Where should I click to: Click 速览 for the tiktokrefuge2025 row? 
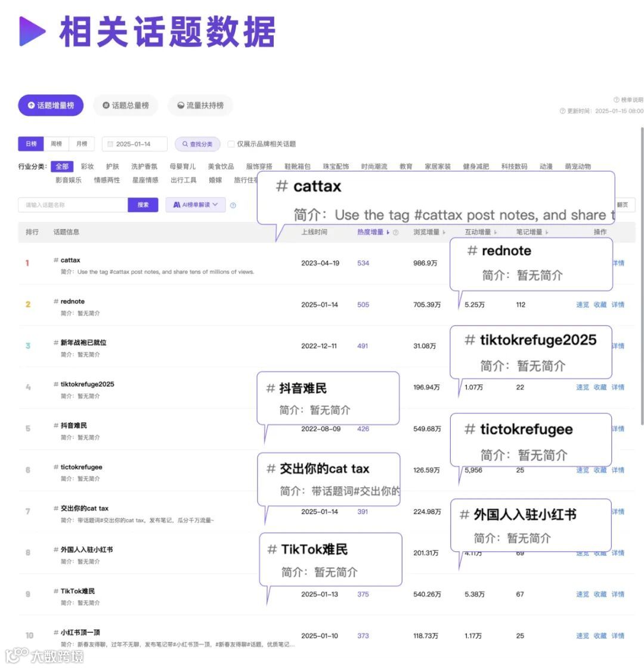[x=582, y=387]
